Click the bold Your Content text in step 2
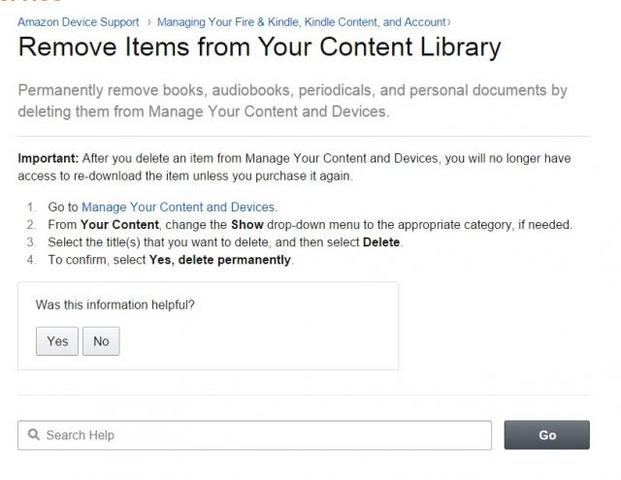621x480 pixels. tap(120, 225)
